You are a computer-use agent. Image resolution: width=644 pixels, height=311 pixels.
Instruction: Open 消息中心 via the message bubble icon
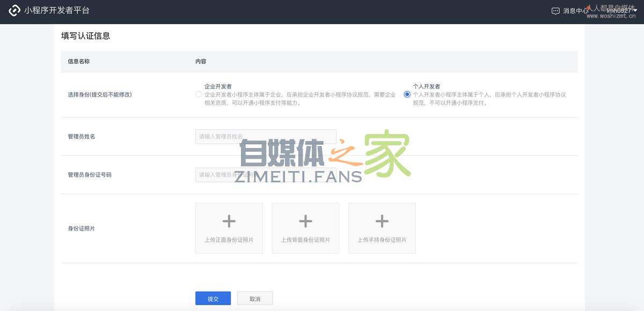click(x=555, y=10)
